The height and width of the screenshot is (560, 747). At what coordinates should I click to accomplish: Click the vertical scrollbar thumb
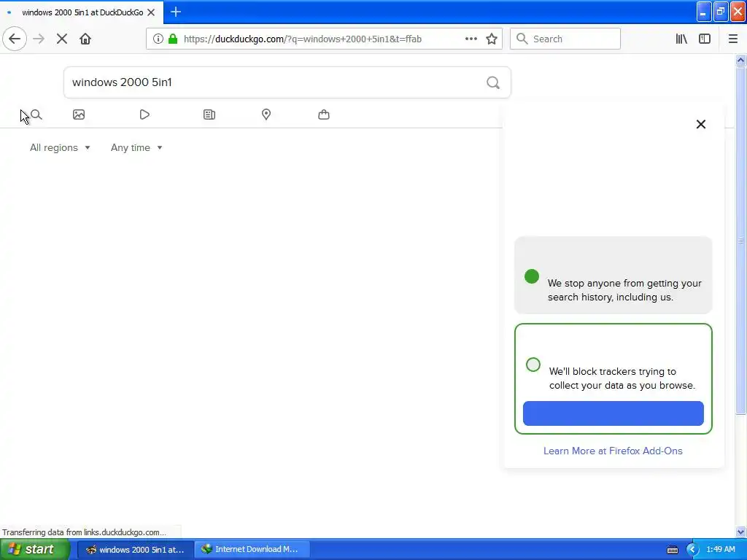coord(740,241)
